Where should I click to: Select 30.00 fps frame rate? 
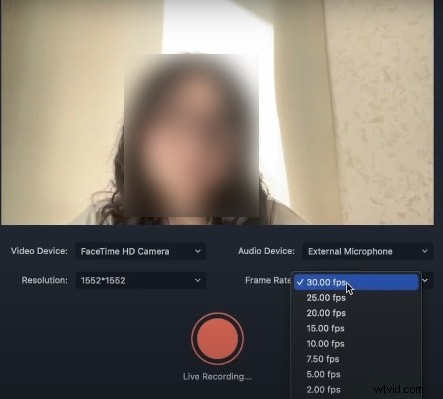356,282
